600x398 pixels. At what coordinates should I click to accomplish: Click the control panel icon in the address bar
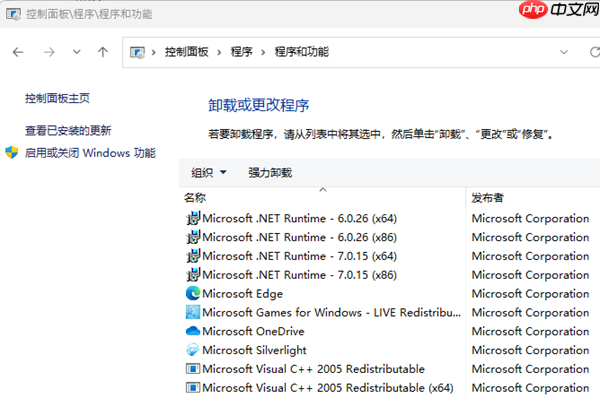137,52
